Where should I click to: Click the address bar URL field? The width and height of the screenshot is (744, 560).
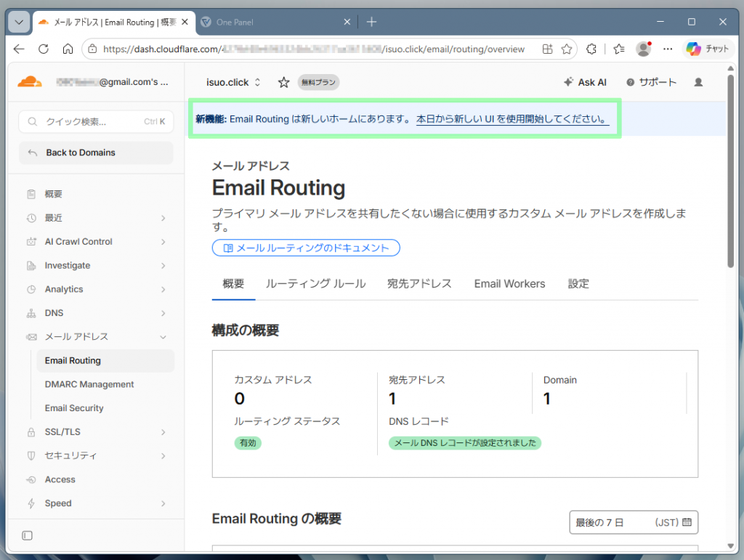pyautogui.click(x=314, y=49)
